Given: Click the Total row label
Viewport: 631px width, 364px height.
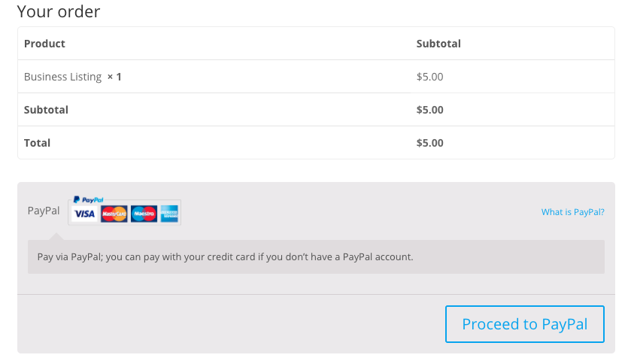Looking at the screenshot, I should click(37, 143).
